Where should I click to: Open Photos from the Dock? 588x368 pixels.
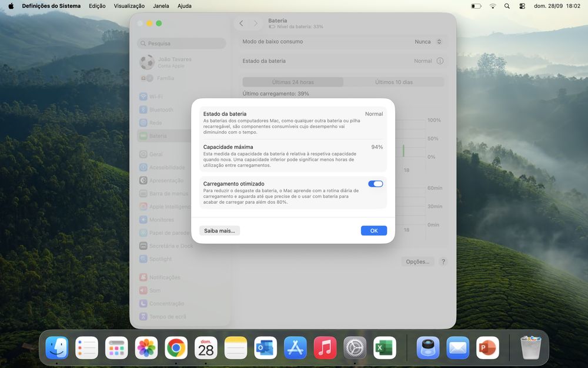(x=146, y=348)
